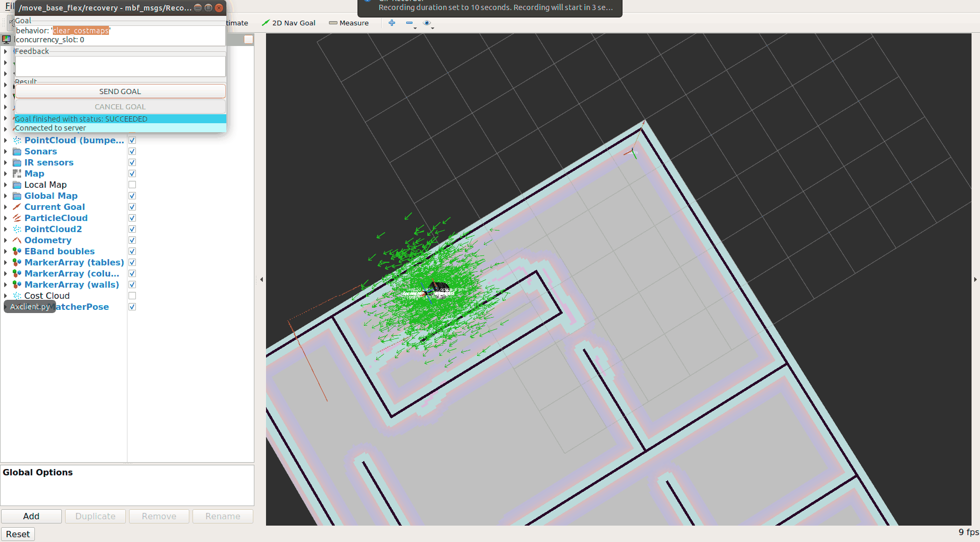Click the MarkerArray (walls) display icon

[16, 284]
